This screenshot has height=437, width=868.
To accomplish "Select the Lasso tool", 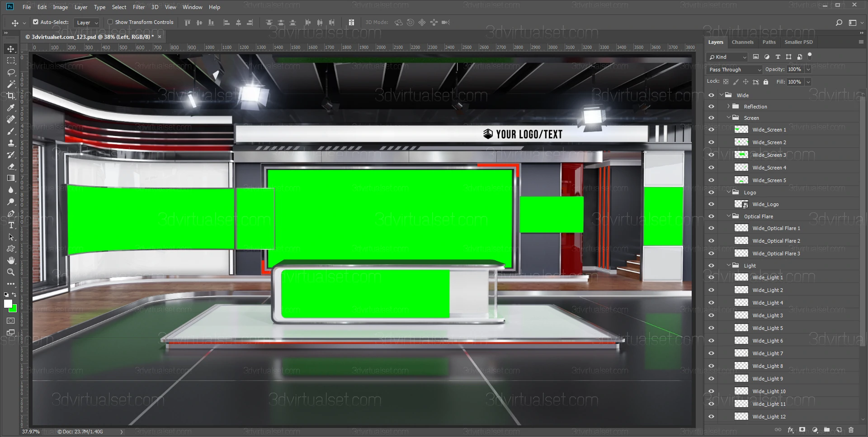I will tap(11, 72).
